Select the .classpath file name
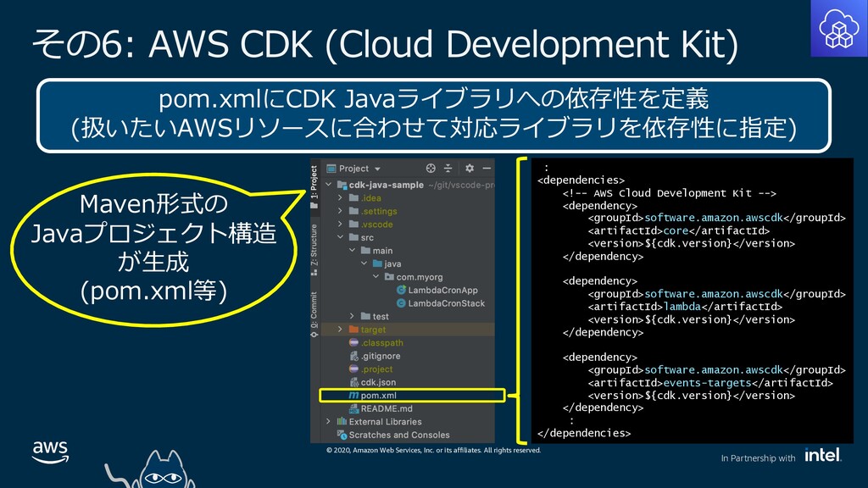Screen dimensions: 868x488 382,343
